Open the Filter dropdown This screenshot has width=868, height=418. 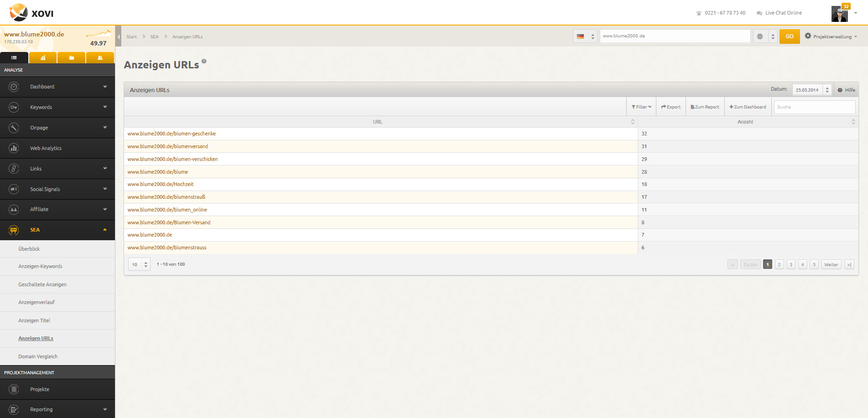click(x=641, y=107)
